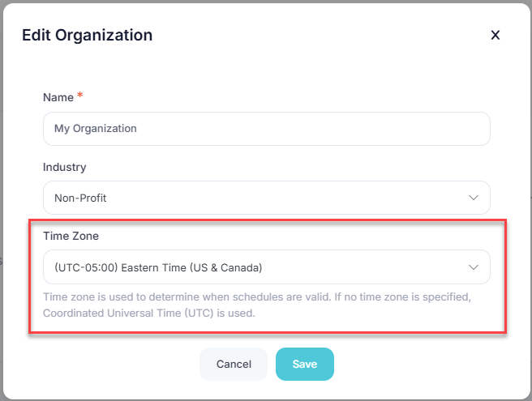Select the Non-Profit value text
This screenshot has height=401, width=532.
point(81,198)
